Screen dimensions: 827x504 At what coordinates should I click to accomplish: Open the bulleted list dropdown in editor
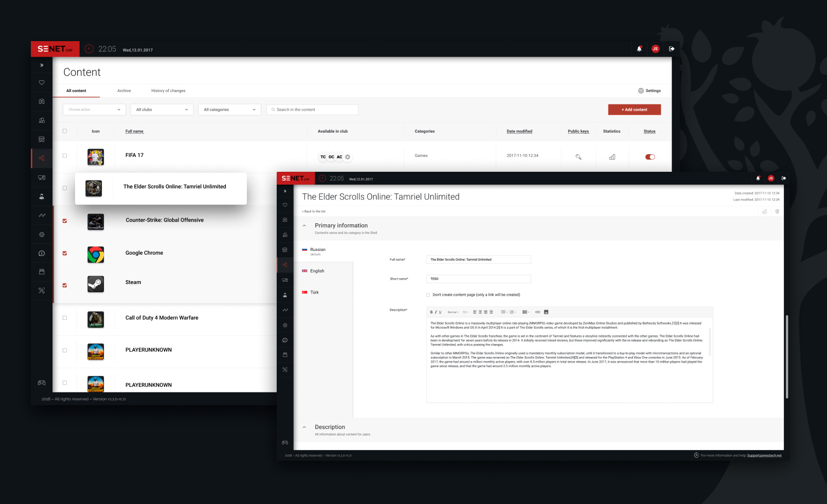coord(504,312)
